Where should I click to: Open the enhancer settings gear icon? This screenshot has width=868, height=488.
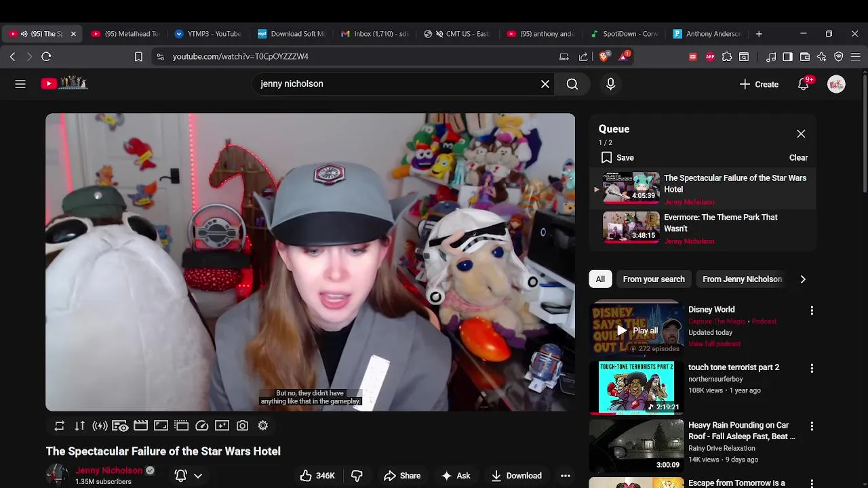pyautogui.click(x=262, y=426)
